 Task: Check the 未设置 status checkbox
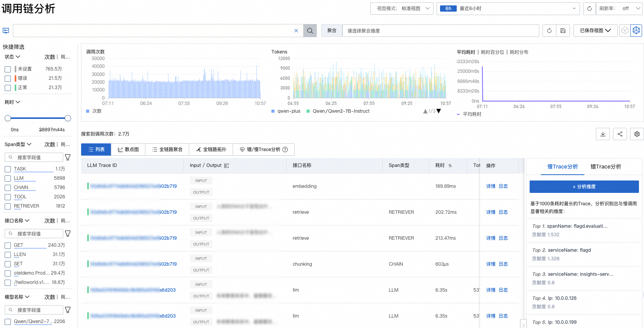click(8, 69)
